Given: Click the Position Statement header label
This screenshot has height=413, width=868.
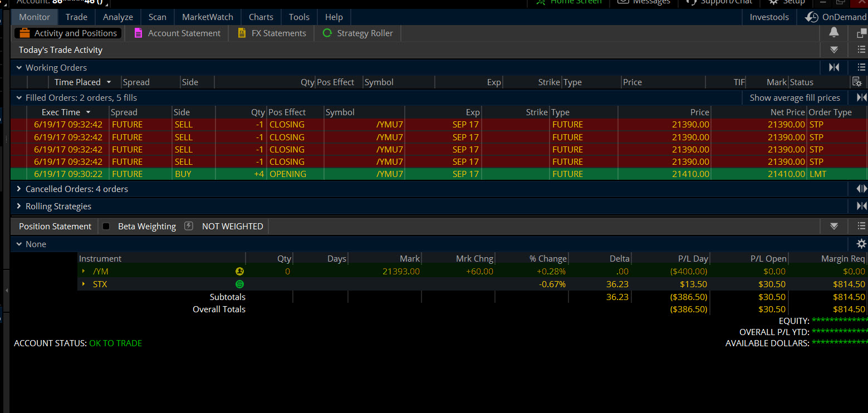Looking at the screenshot, I should tap(55, 226).
